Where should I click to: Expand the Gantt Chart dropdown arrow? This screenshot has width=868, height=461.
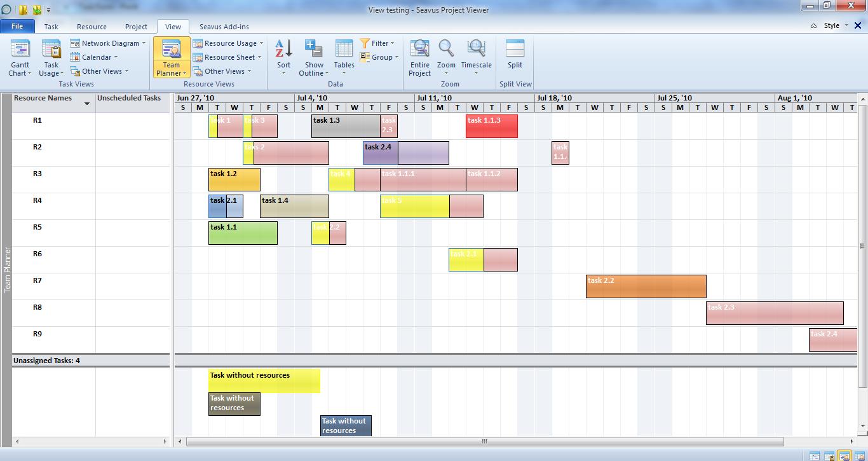click(29, 73)
